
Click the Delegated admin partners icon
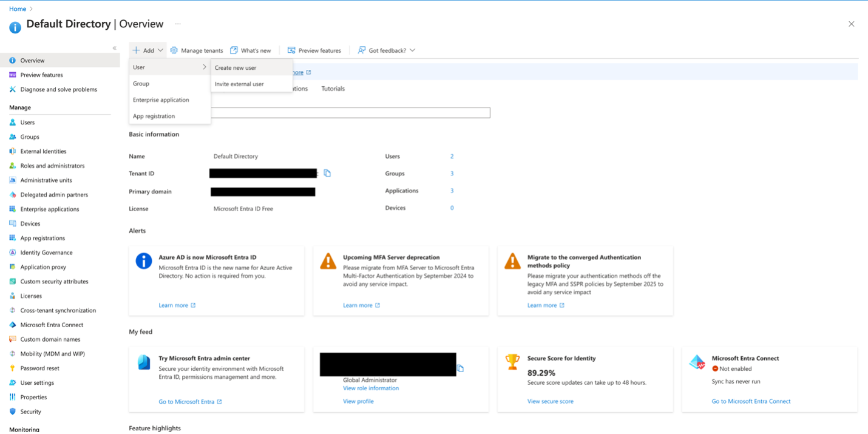pos(13,195)
